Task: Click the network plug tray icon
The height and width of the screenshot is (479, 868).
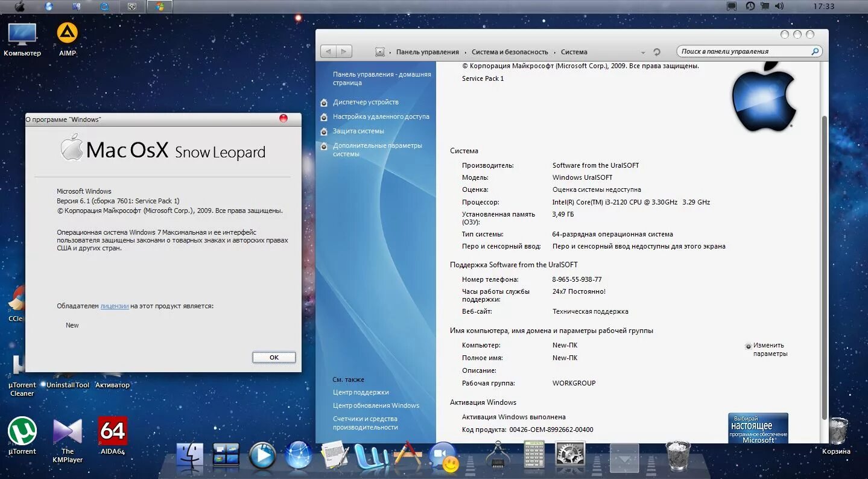Action: (x=765, y=7)
